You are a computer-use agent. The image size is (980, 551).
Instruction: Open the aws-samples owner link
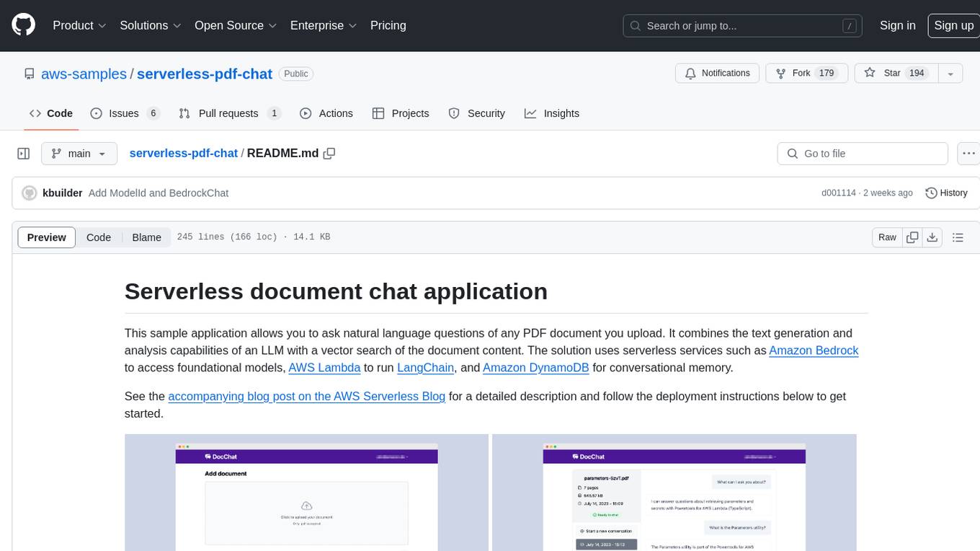(84, 74)
